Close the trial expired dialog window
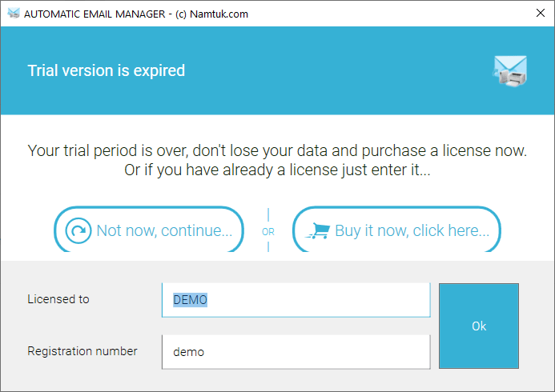 540,13
